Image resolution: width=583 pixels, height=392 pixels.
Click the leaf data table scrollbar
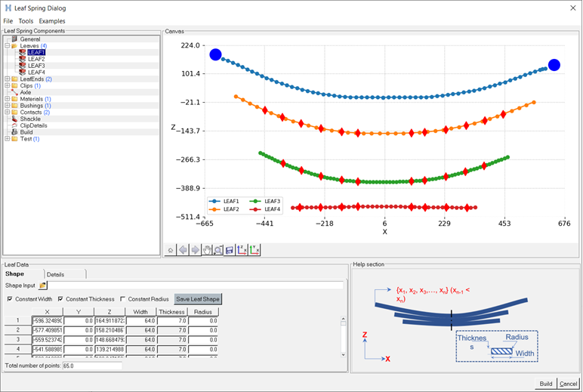click(344, 336)
